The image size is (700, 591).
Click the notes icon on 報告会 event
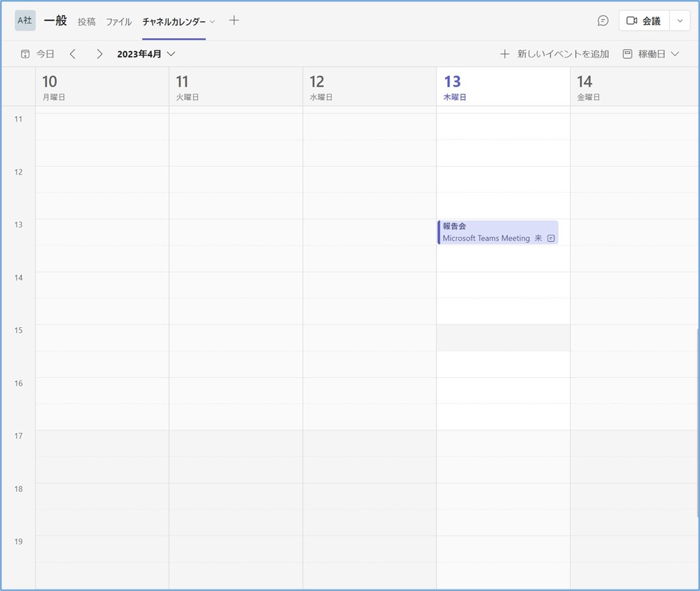pos(551,238)
